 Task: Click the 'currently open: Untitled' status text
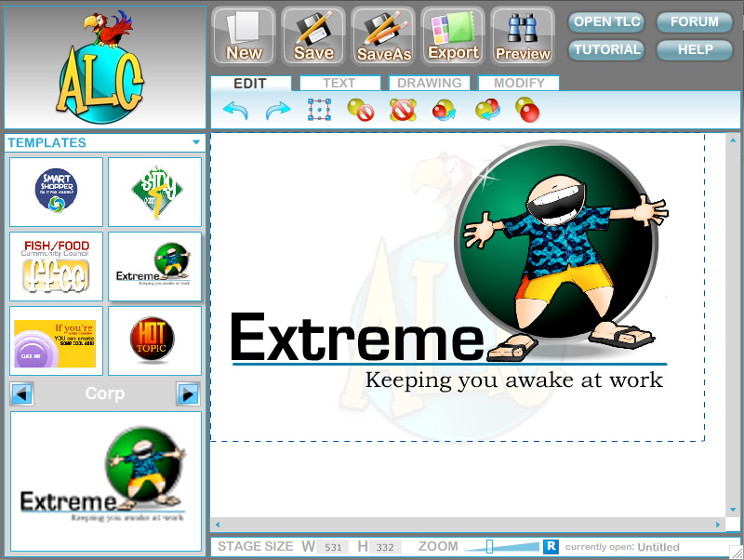point(622,547)
